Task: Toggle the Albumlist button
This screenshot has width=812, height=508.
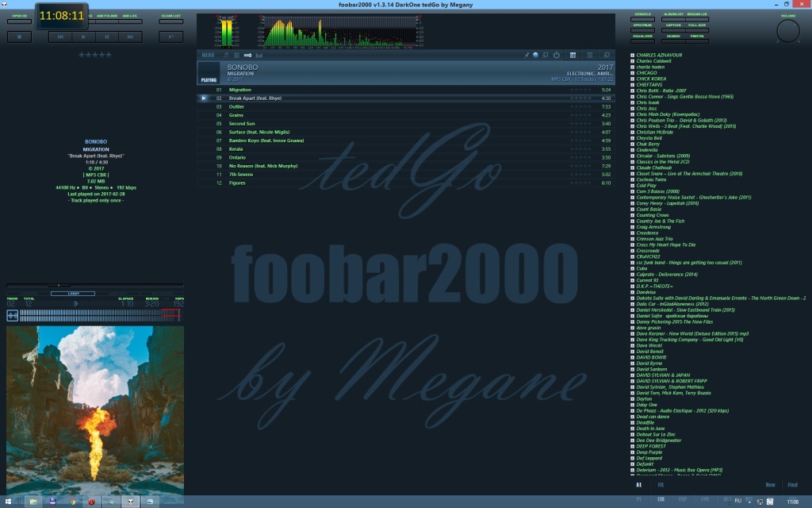Action: pyautogui.click(x=673, y=17)
